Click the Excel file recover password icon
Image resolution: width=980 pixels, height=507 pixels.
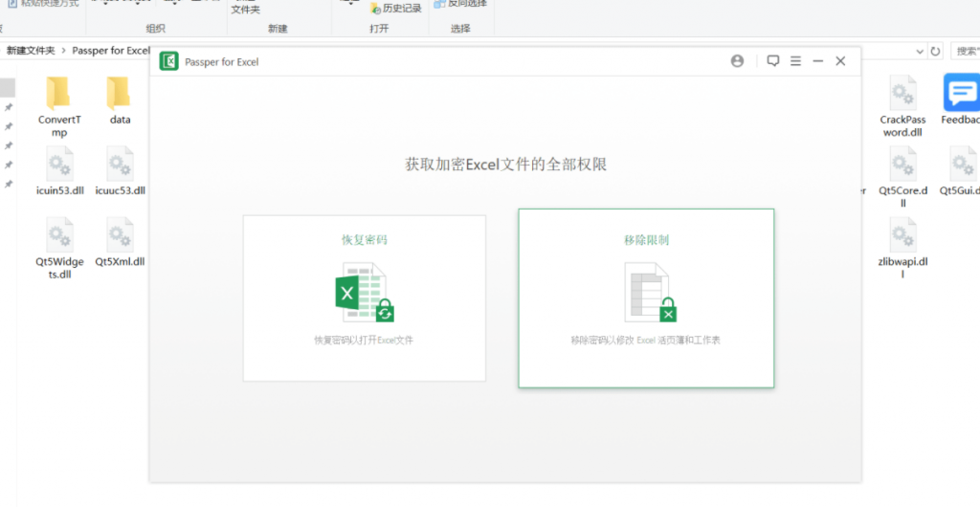click(x=365, y=292)
